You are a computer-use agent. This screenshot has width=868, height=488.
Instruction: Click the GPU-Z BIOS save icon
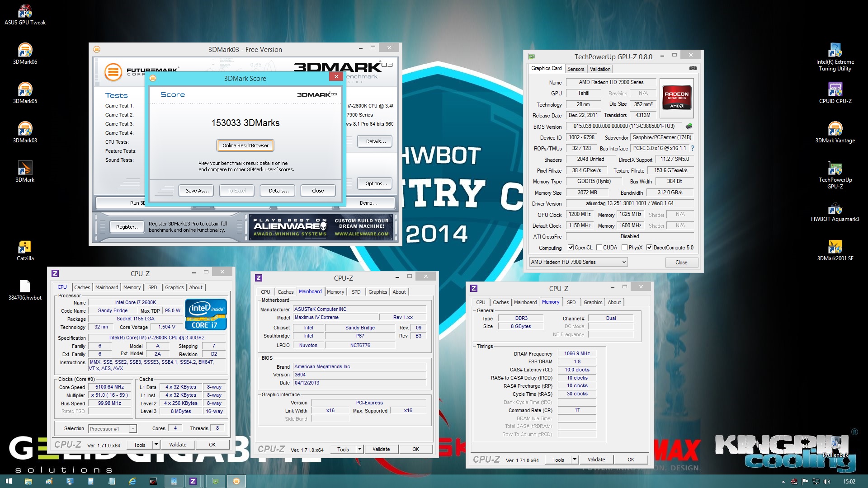click(689, 126)
